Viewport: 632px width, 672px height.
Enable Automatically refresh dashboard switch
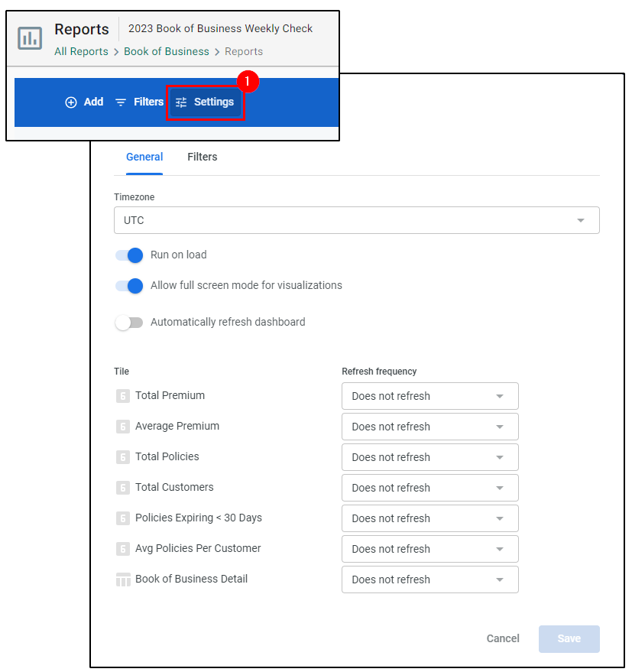(x=129, y=323)
